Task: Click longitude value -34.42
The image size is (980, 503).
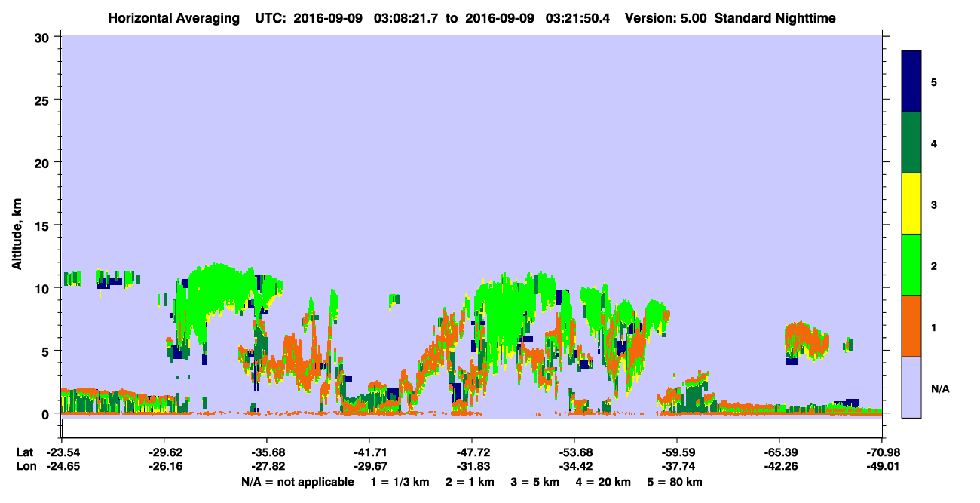Action: coord(574,467)
